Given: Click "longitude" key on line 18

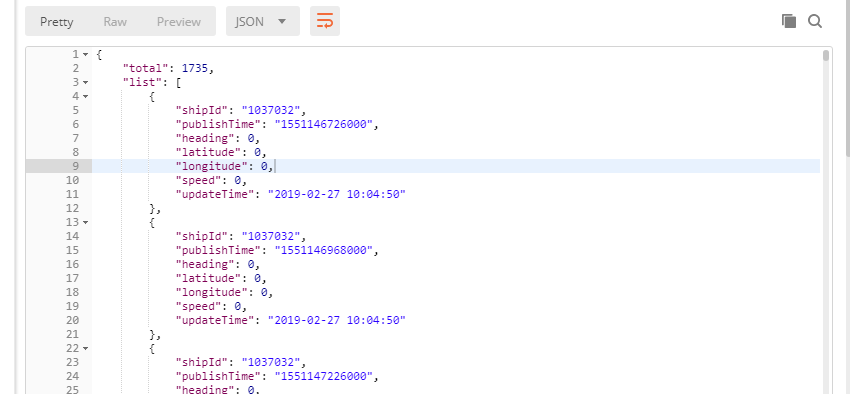Looking at the screenshot, I should [211, 293].
